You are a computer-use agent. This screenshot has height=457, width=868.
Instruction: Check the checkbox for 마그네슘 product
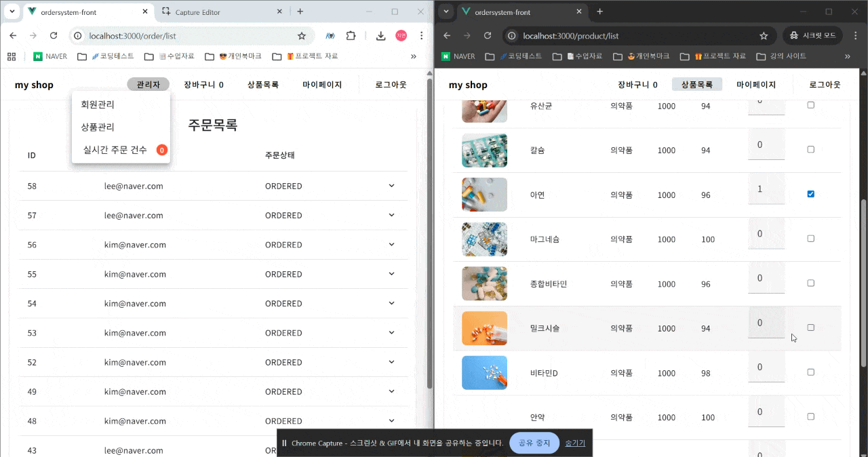click(810, 239)
